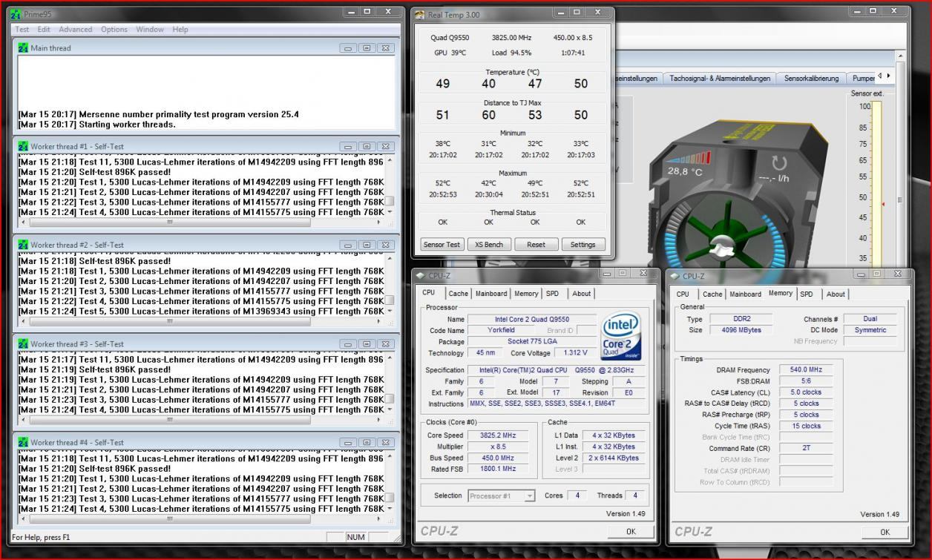Click the Worker thread #1 window icon

(x=23, y=147)
